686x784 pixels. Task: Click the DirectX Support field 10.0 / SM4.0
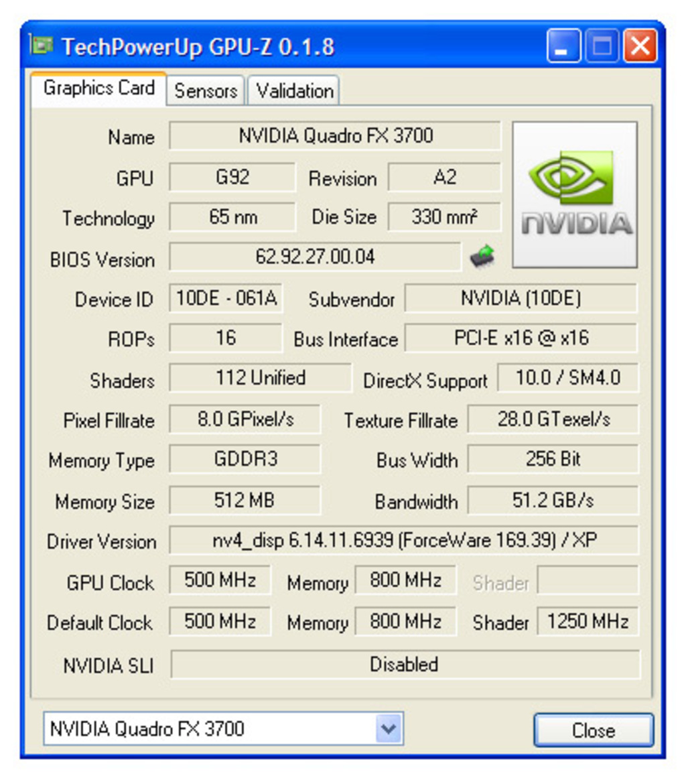pos(568,378)
